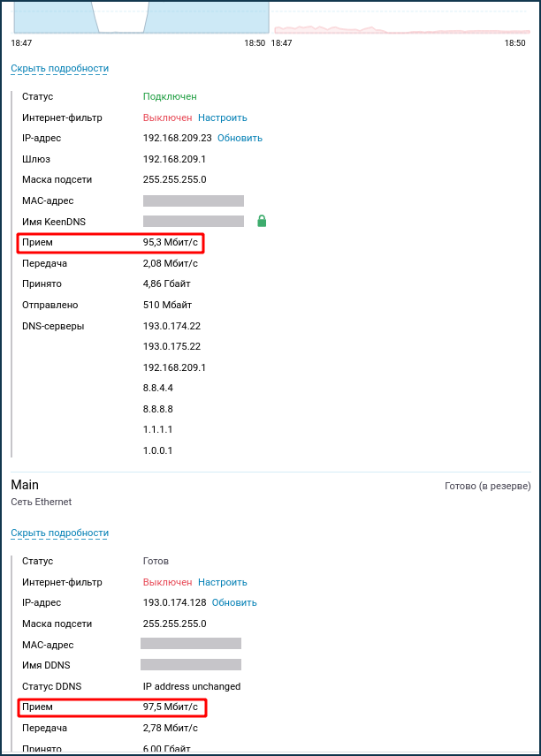Click the Готово (в резерве) status label
Screen dimensions: 541x756
pyautogui.click(x=487, y=486)
